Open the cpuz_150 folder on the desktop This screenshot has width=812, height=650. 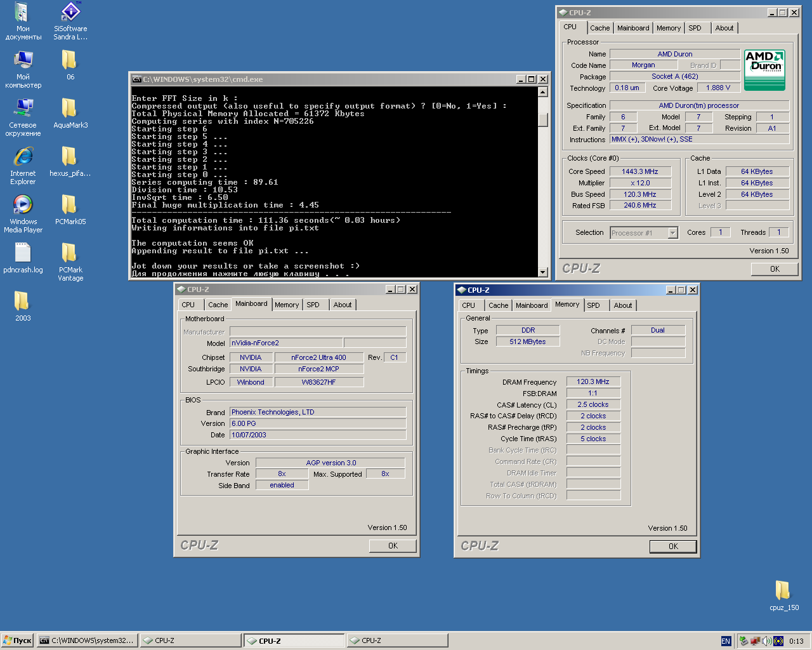784,596
